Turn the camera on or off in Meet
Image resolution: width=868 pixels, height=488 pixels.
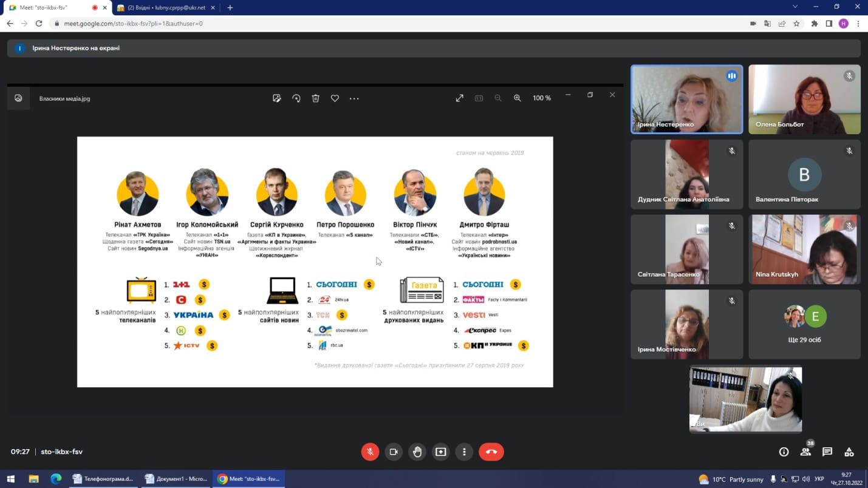point(394,452)
